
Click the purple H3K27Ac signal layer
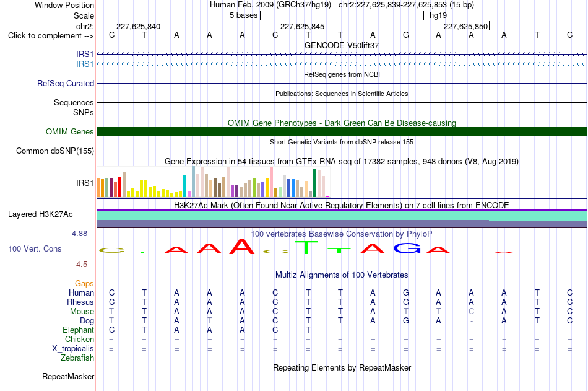[x=342, y=224]
